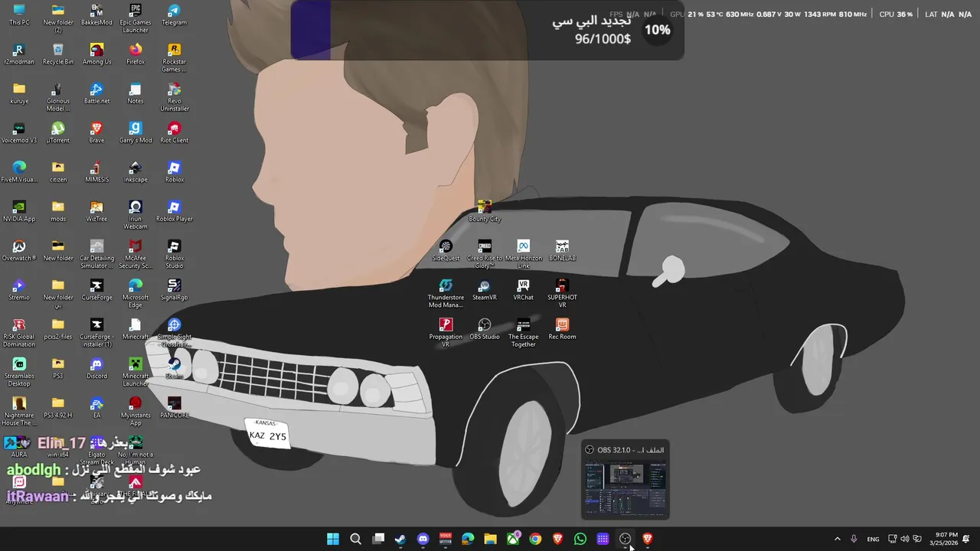Launch Propagation VR desktop shortcut

(446, 333)
